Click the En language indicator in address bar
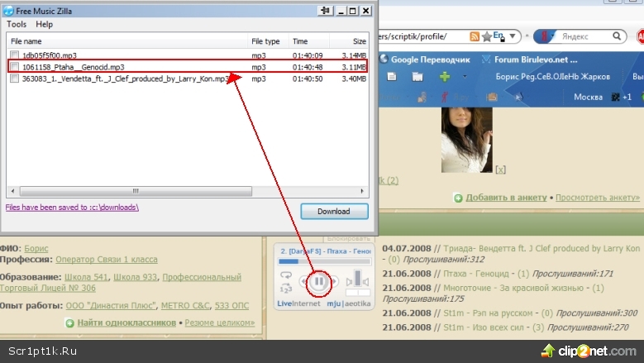The image size is (644, 363). [499, 36]
